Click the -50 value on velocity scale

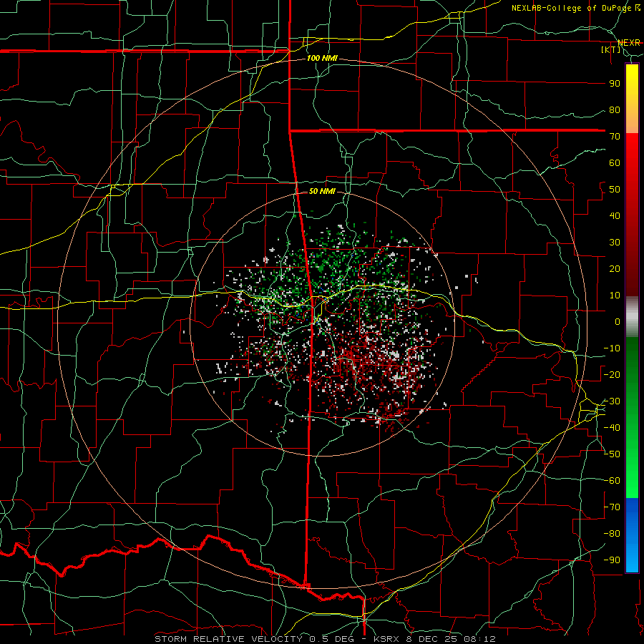point(613,454)
